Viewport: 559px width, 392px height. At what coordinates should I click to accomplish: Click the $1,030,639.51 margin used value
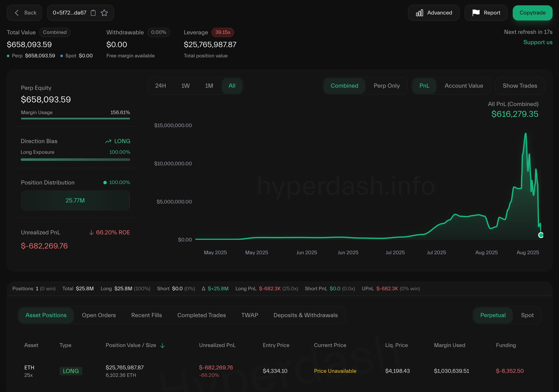(451, 371)
